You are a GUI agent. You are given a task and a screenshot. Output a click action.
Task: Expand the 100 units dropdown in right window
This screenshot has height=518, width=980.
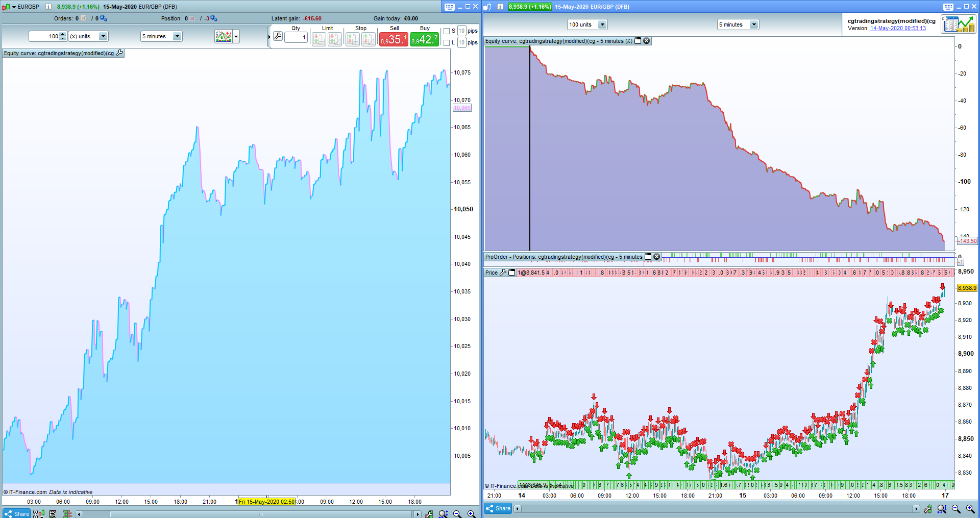602,24
